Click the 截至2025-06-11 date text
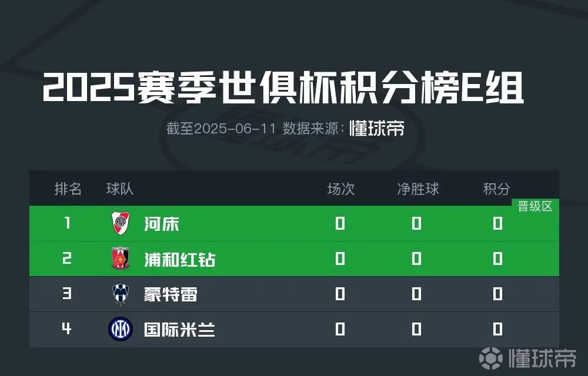Viewport: 588px width, 376px height. [221, 129]
